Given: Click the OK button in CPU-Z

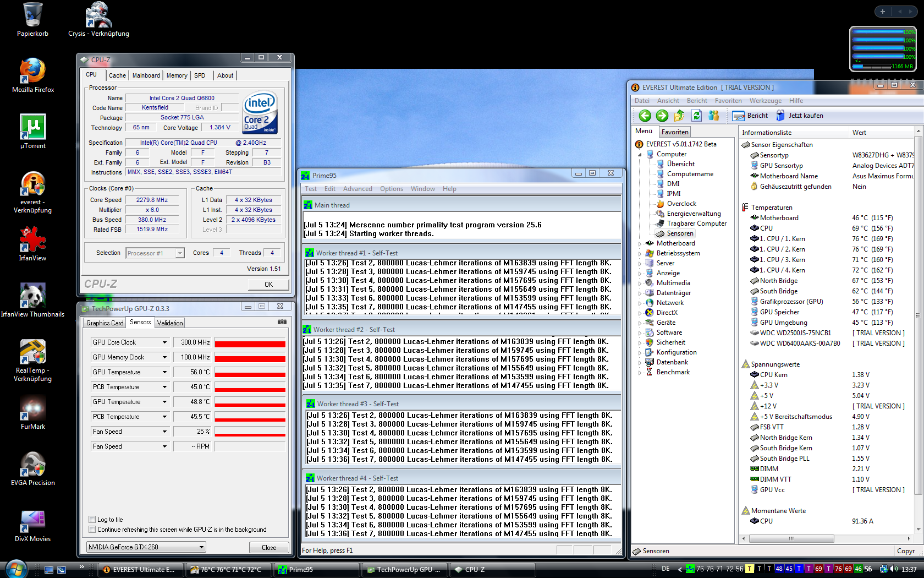Looking at the screenshot, I should click(x=268, y=285).
